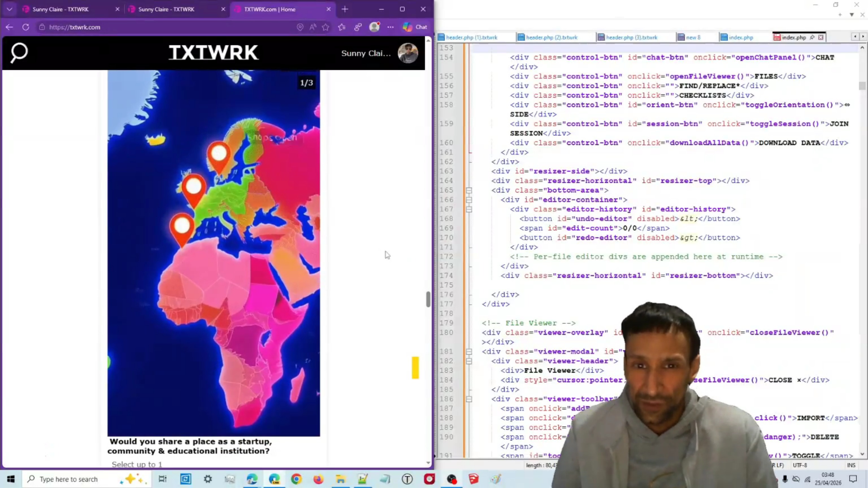Open the Copilot Chat button in Edge
Screen dimensions: 868x488
[x=415, y=27]
